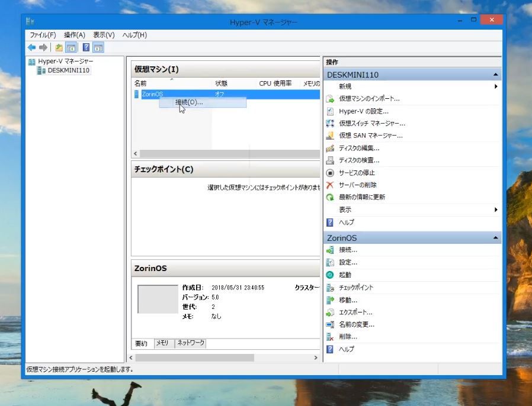
Task: Switch to the ネットワーク tab
Action: pyautogui.click(x=190, y=343)
